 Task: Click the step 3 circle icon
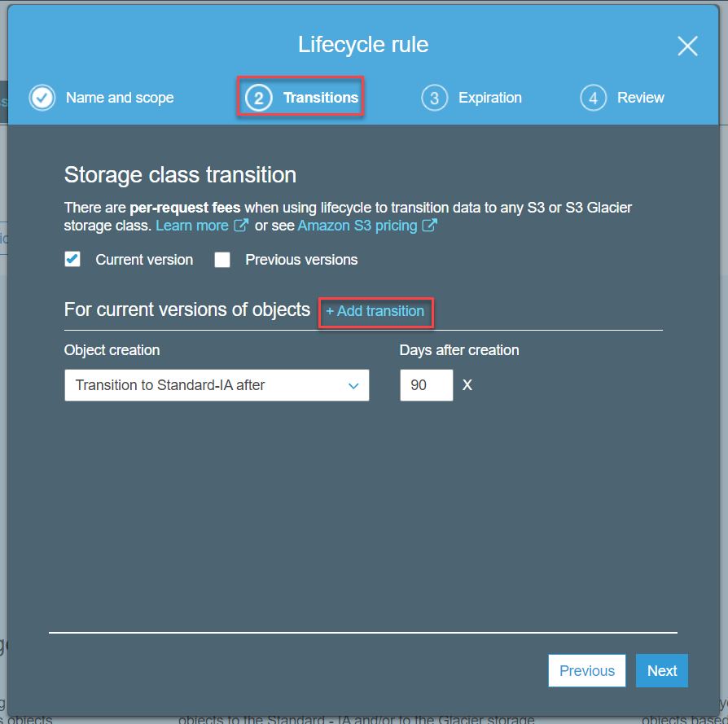pyautogui.click(x=434, y=98)
